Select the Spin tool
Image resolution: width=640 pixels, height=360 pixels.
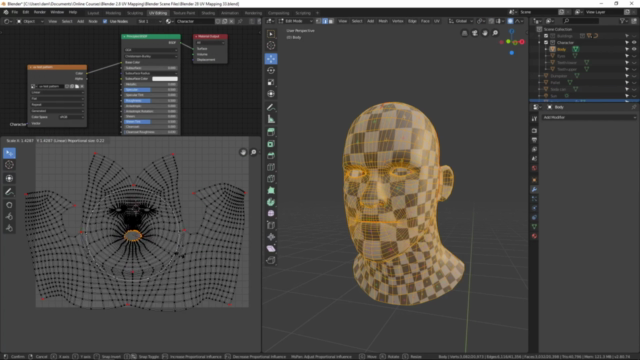[271, 202]
